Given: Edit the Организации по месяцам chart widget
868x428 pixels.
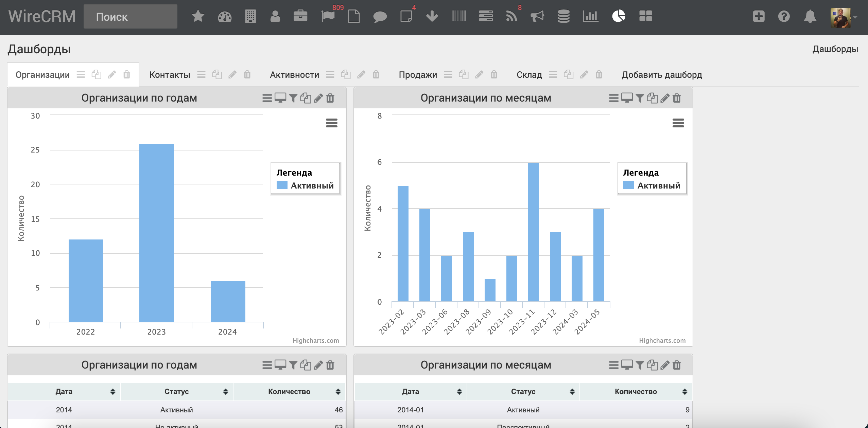Looking at the screenshot, I should [665, 98].
